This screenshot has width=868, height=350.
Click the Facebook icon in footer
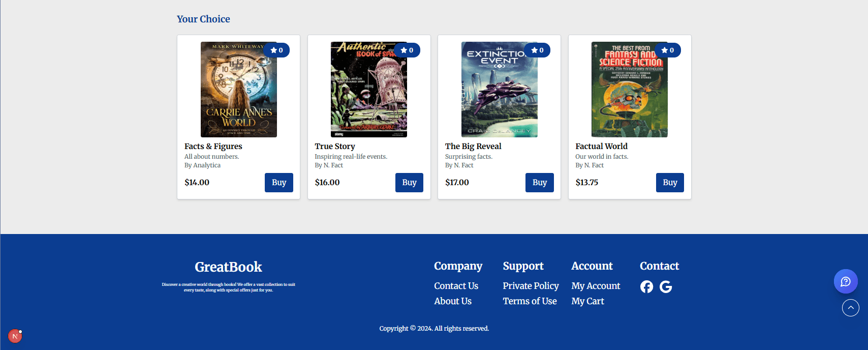pyautogui.click(x=646, y=287)
